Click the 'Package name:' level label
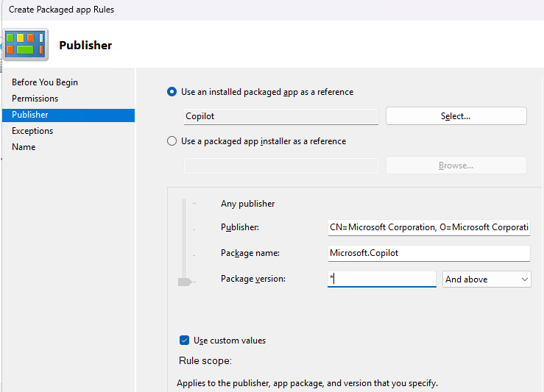 [250, 253]
